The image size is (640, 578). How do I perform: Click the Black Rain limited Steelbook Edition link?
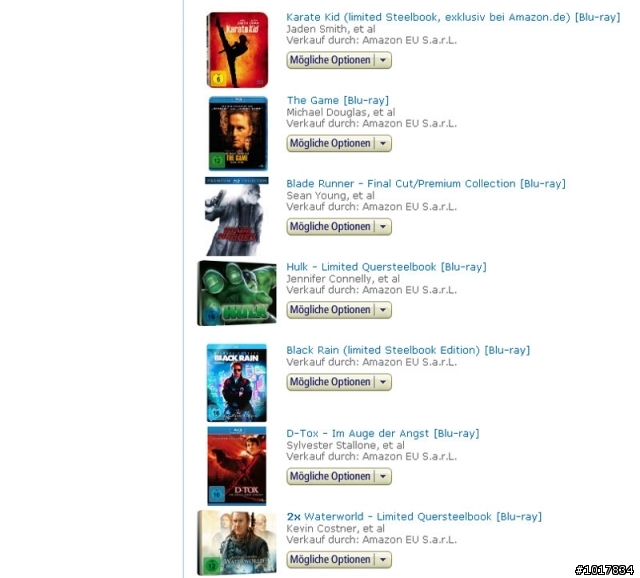pyautogui.click(x=408, y=350)
